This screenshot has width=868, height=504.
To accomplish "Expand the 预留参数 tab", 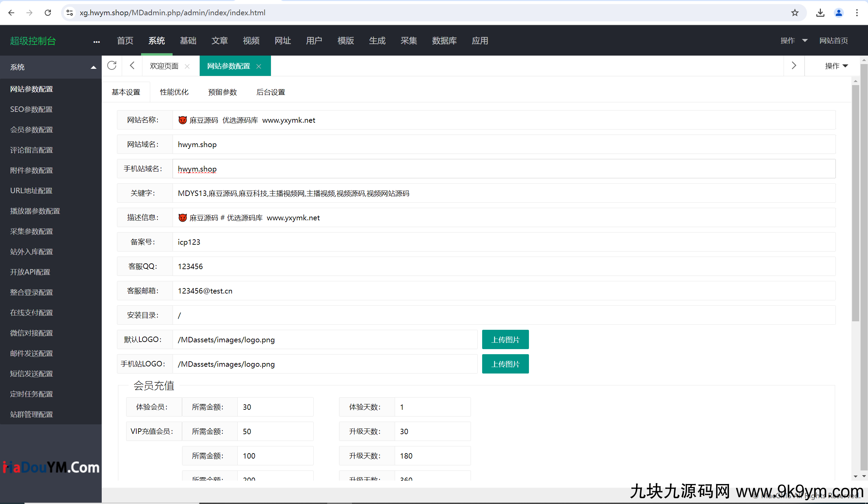I will (x=222, y=93).
